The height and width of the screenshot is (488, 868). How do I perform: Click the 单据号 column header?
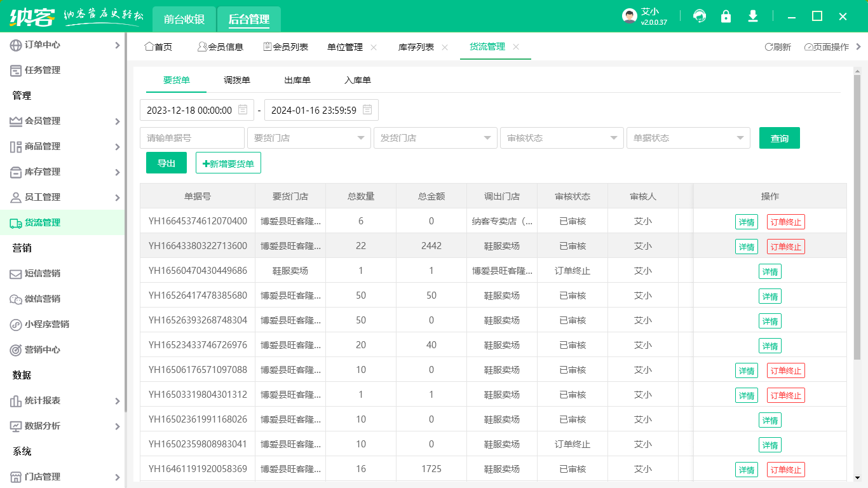(x=198, y=196)
